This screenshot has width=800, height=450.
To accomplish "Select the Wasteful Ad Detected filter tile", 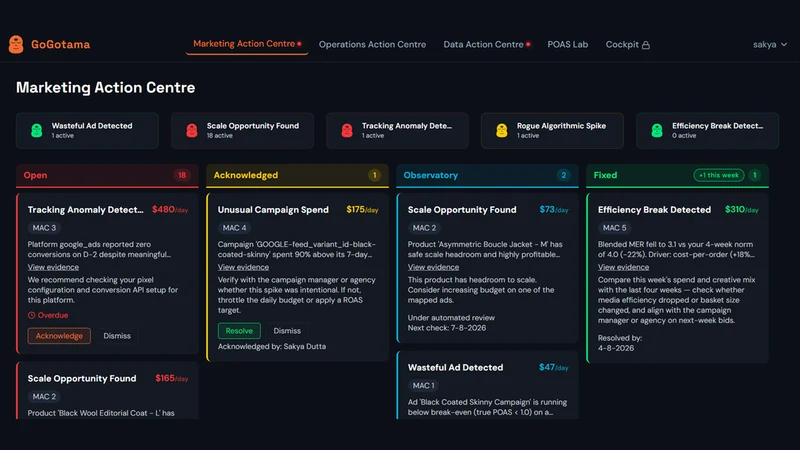I will pos(87,131).
